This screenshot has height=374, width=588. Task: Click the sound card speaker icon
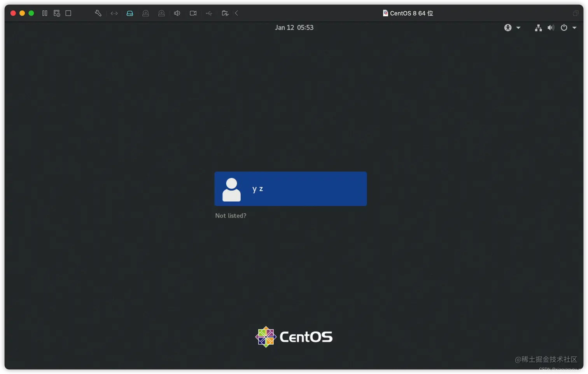pos(177,13)
